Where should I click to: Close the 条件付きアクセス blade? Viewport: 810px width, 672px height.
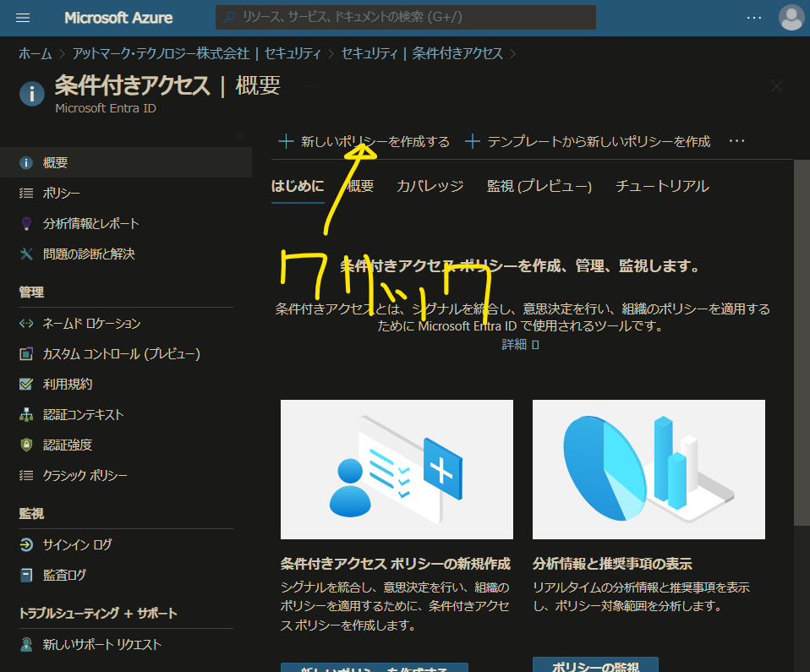click(x=776, y=85)
